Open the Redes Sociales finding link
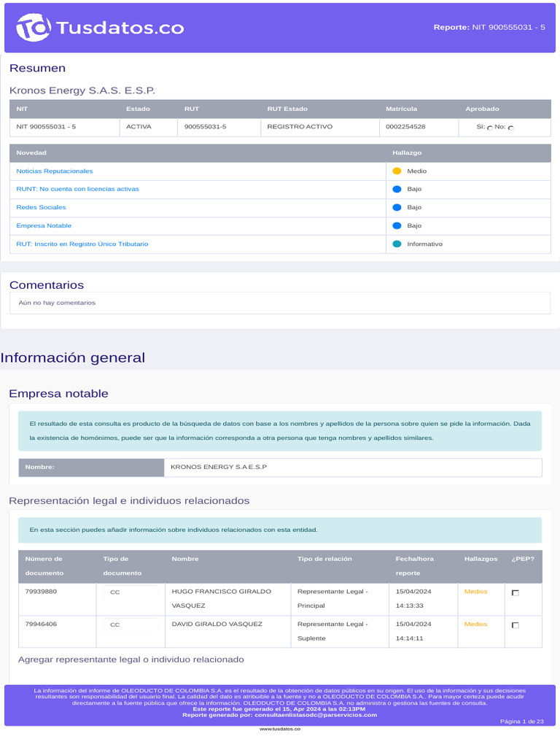560x747 pixels. [x=41, y=207]
